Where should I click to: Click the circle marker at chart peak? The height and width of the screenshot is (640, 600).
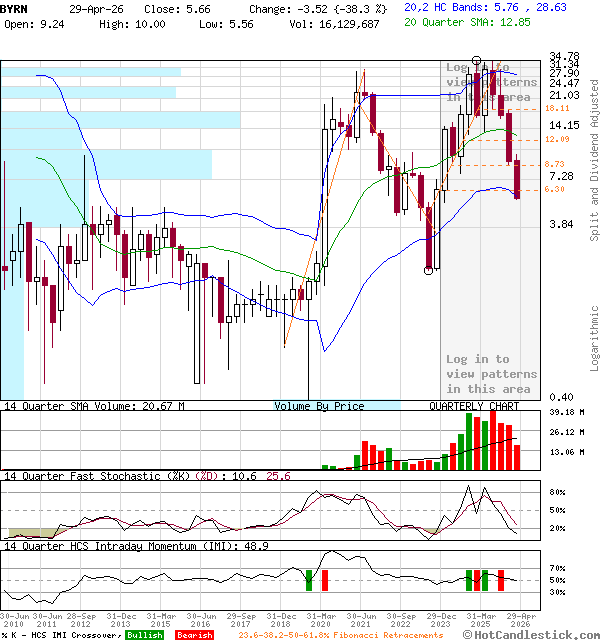click(477, 61)
